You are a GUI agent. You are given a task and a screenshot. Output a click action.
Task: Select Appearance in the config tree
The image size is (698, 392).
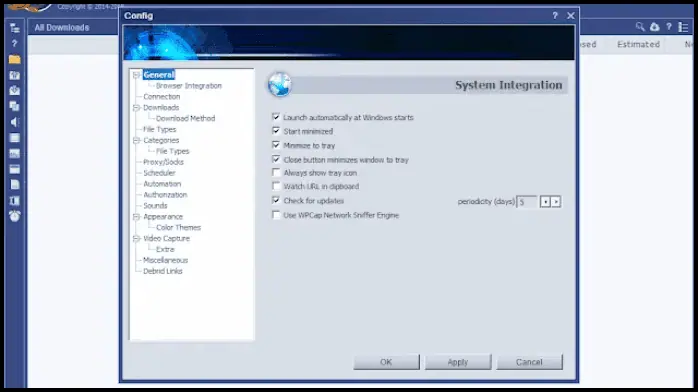tap(163, 217)
